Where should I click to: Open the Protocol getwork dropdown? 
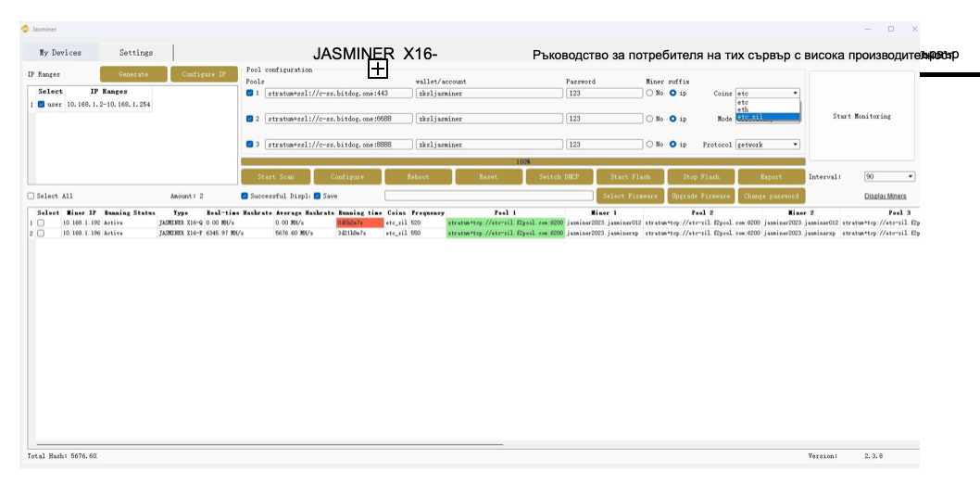pos(768,145)
